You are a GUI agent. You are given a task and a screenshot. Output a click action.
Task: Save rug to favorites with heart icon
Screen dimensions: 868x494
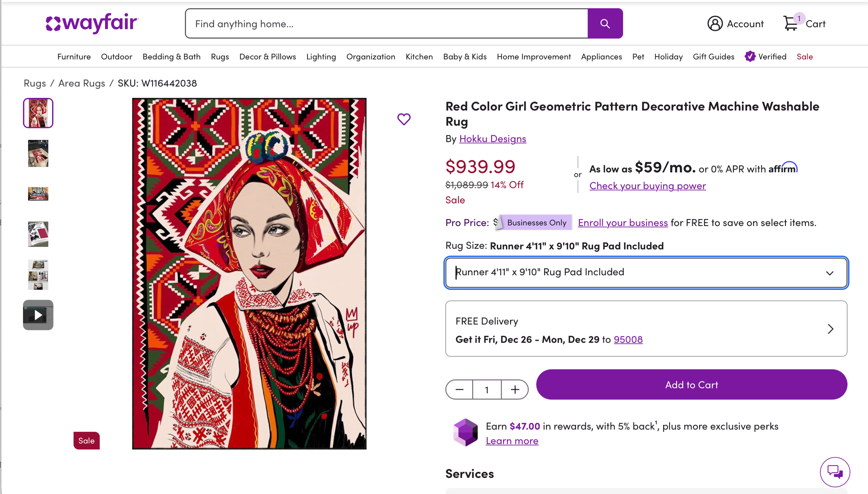pyautogui.click(x=404, y=119)
